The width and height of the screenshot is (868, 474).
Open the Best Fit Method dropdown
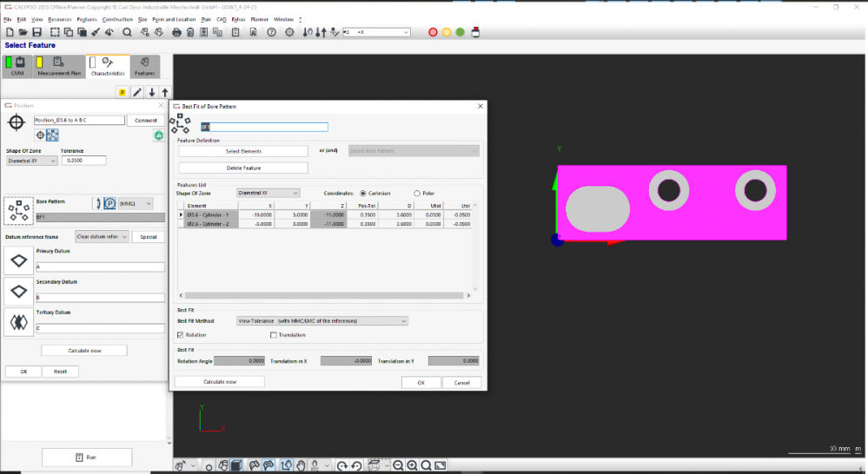pos(321,320)
